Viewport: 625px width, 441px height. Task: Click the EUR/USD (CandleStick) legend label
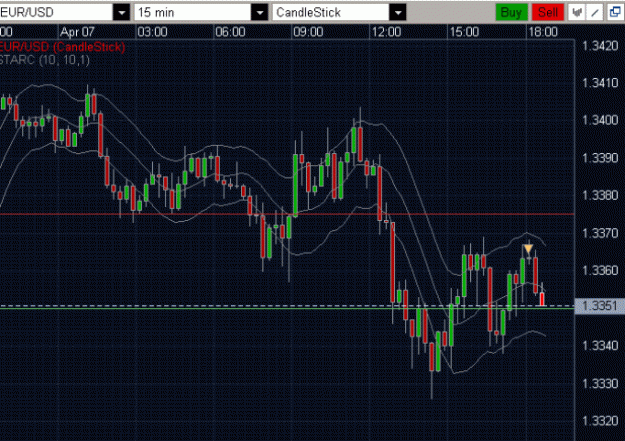point(62,47)
